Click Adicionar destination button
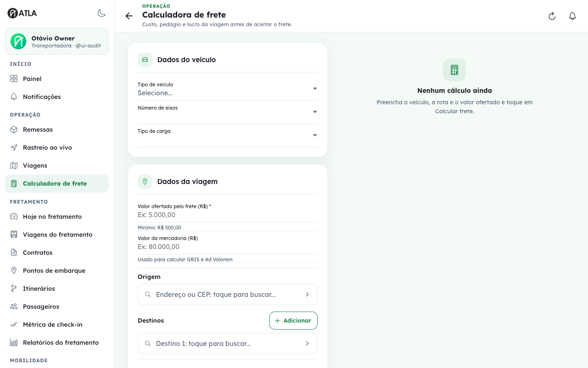588x368 pixels. (293, 321)
